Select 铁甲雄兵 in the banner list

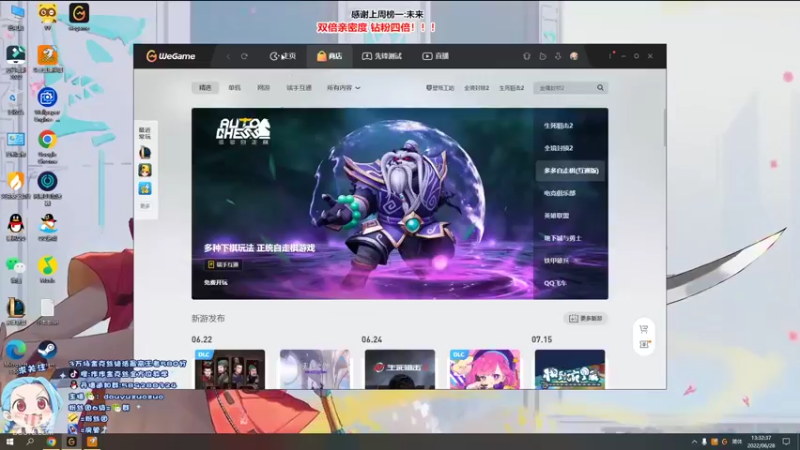pyautogui.click(x=556, y=260)
